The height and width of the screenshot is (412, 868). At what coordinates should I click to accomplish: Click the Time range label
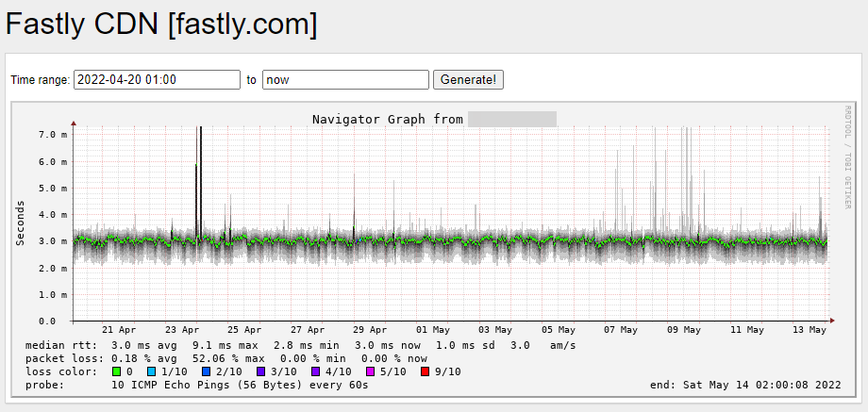click(x=41, y=80)
